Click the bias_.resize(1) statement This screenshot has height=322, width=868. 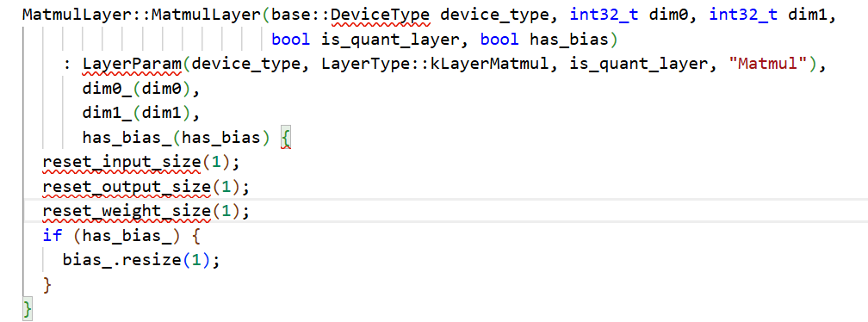(142, 261)
